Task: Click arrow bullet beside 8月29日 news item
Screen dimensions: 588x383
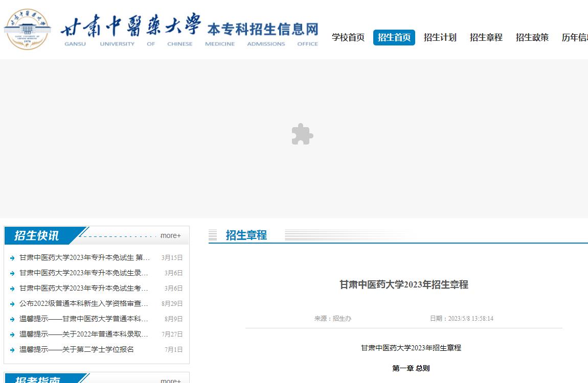Action: (x=12, y=304)
